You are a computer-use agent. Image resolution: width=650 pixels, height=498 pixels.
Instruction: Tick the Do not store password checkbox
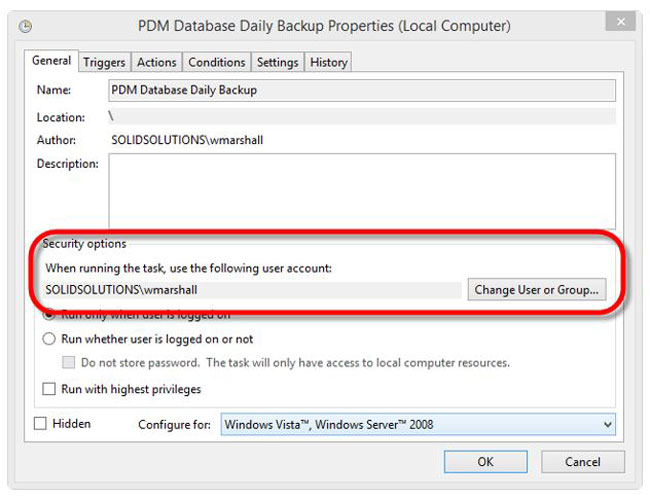click(68, 363)
